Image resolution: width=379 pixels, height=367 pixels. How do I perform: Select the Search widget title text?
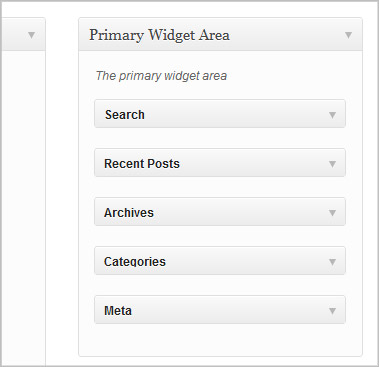[125, 115]
